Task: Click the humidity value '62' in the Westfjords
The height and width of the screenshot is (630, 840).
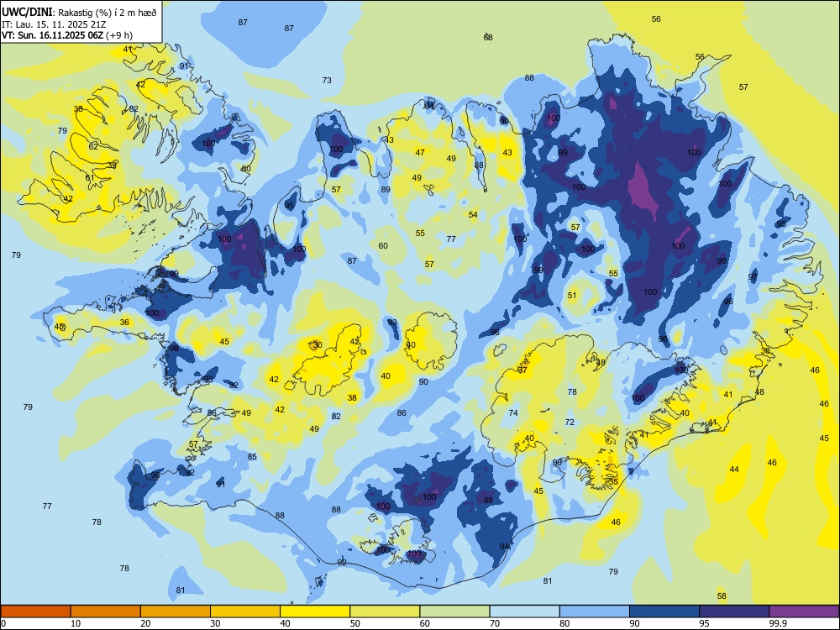Action: click(93, 146)
